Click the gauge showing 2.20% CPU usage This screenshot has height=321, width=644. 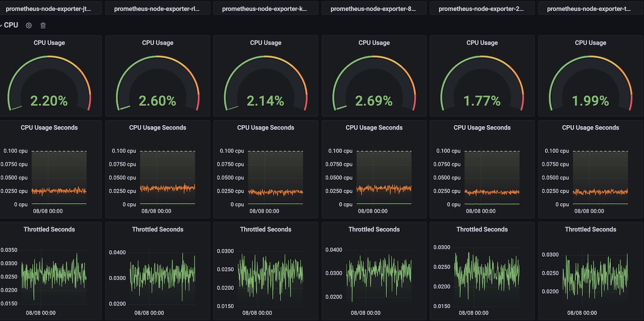49,101
